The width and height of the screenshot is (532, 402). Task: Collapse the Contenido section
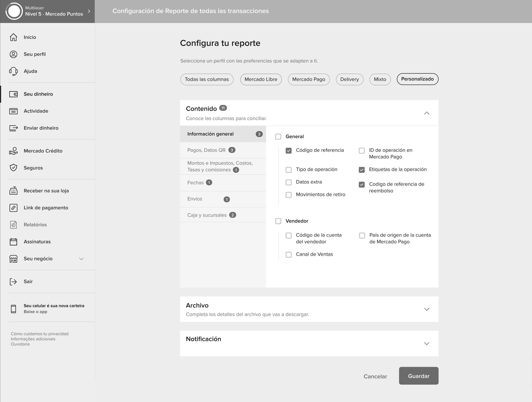pos(426,113)
